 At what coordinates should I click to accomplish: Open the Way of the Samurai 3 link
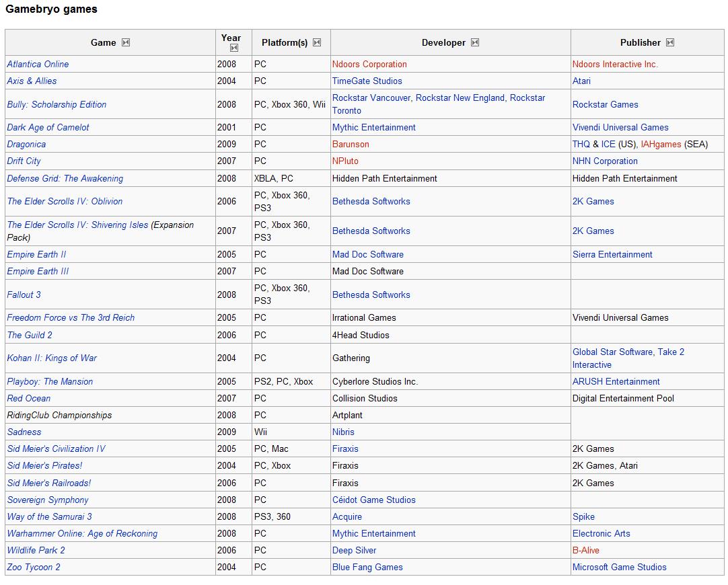(49, 516)
